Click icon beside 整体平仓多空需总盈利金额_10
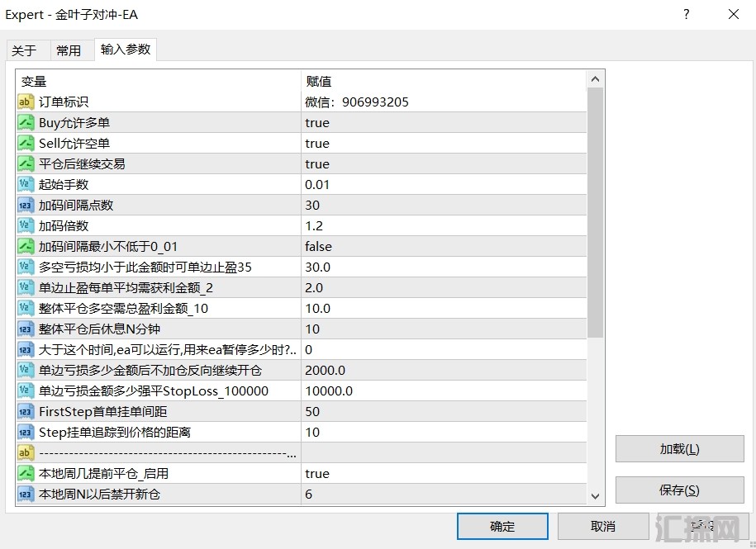Viewport: 756px width, 549px height. (26, 308)
